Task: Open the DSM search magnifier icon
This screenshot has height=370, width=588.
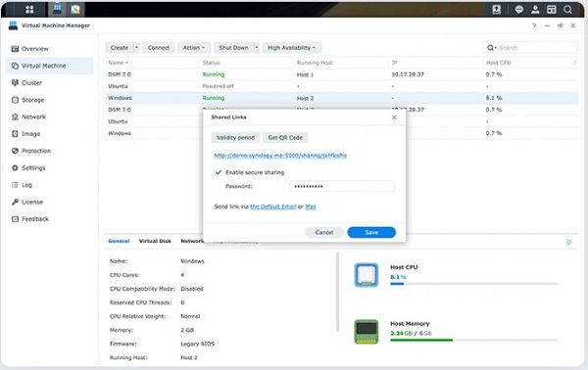Action: (567, 10)
